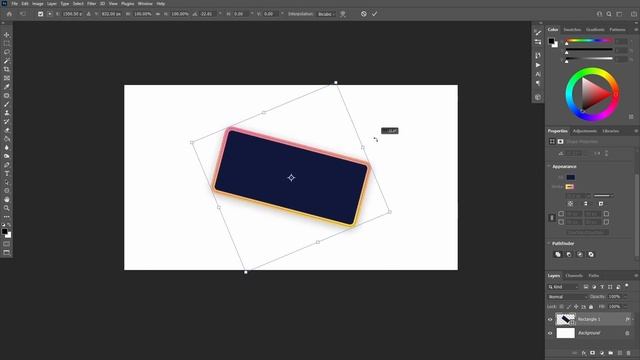Viewport: 640px width, 360px height.
Task: Toggle the link corner radius values icon
Action: tap(552, 218)
